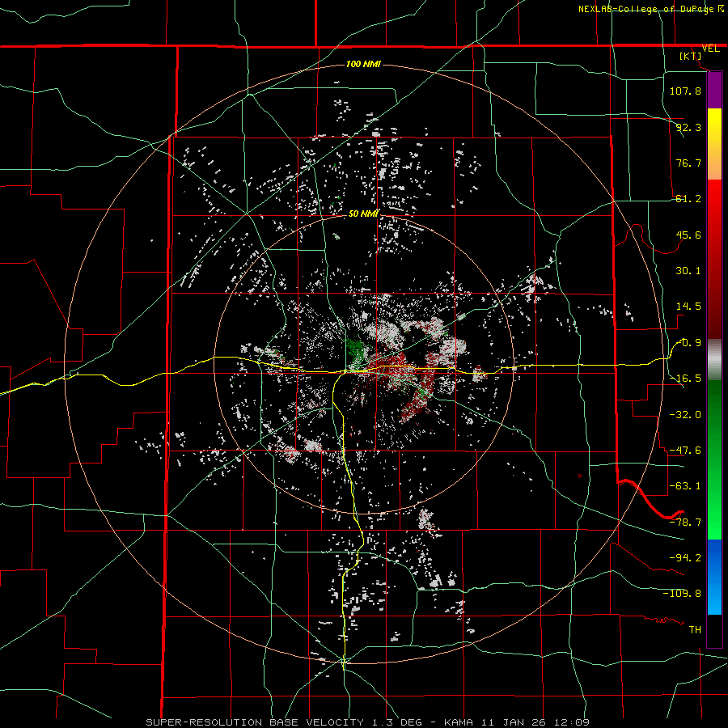Select the 30.1 scale value
728x728 pixels.
688,271
